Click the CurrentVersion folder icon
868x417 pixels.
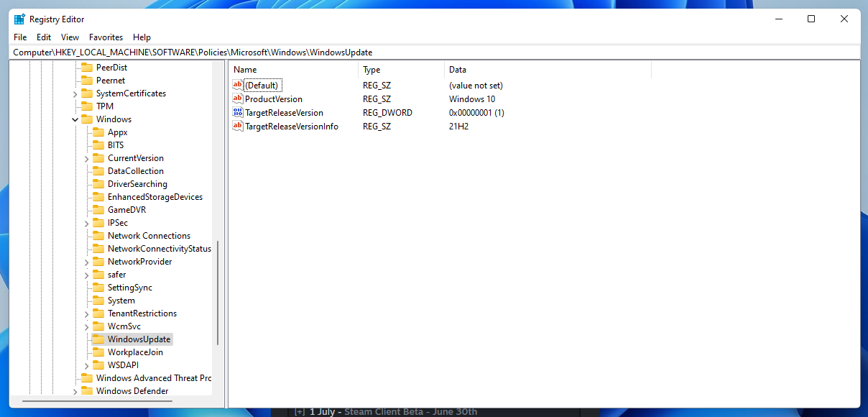coord(98,158)
